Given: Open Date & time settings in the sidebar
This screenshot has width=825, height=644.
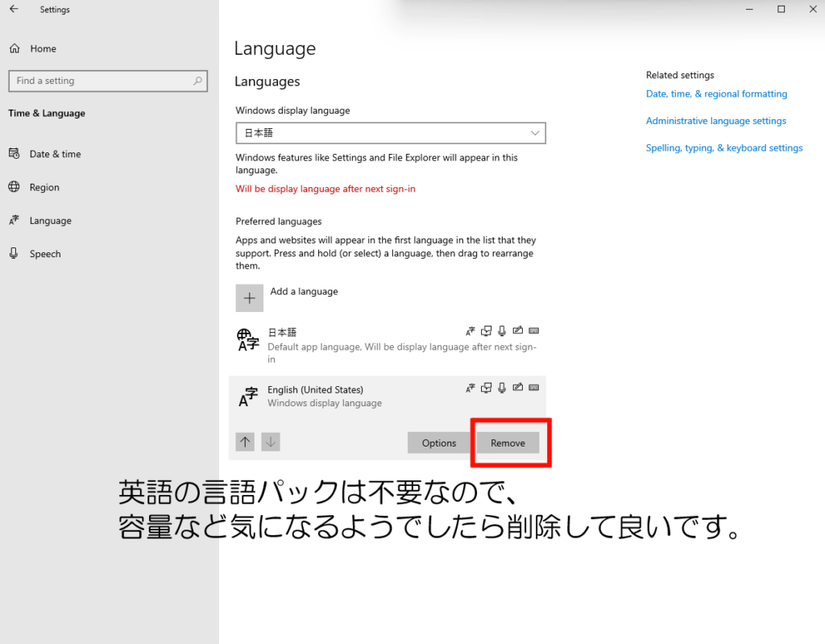Looking at the screenshot, I should pos(55,154).
